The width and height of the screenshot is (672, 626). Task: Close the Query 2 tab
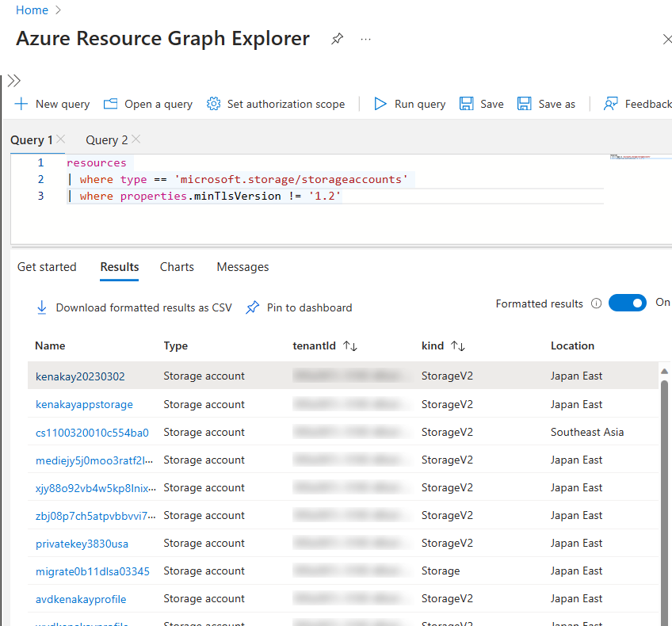[x=136, y=139]
